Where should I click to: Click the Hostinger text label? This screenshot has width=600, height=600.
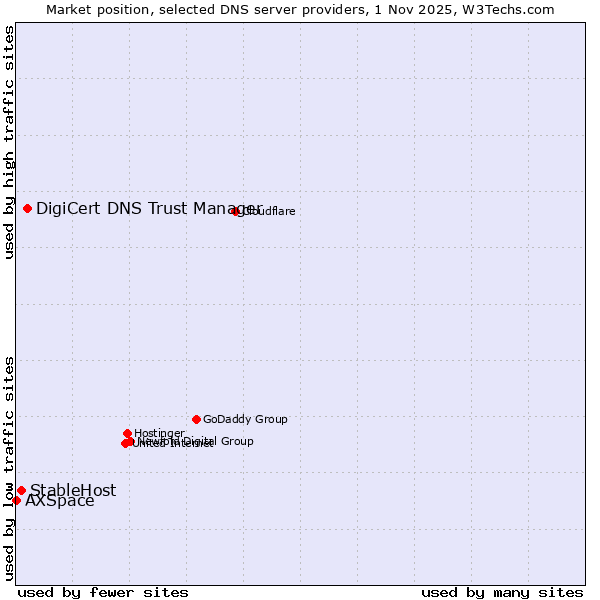[160, 433]
